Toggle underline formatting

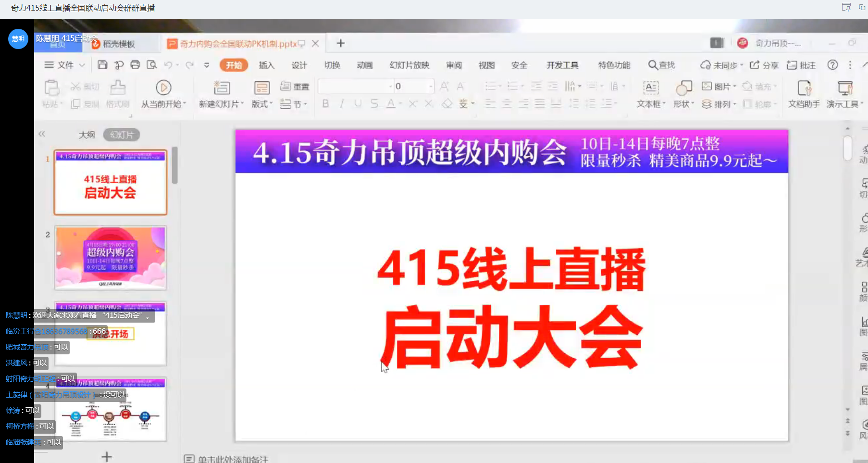click(x=358, y=103)
